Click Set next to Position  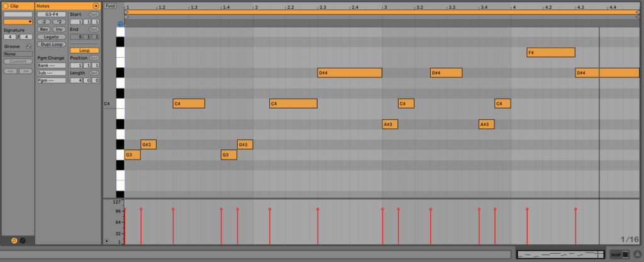[94, 58]
